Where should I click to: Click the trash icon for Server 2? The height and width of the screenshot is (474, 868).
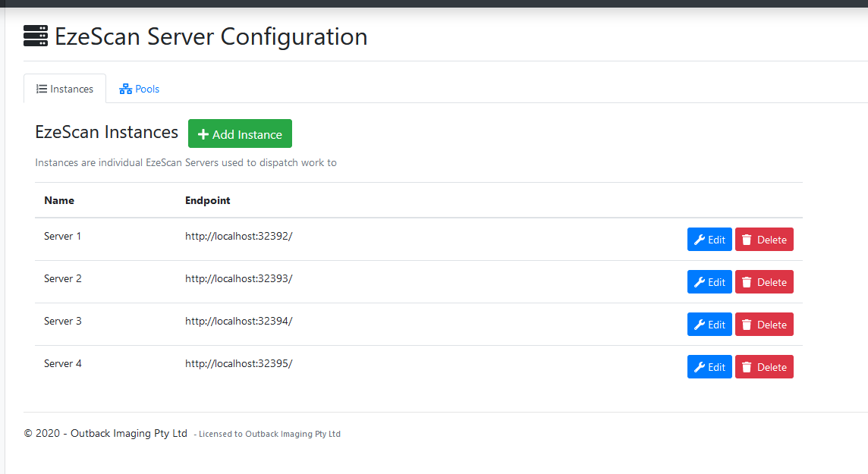pos(747,282)
